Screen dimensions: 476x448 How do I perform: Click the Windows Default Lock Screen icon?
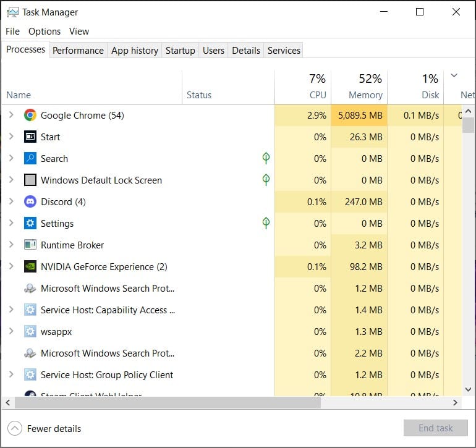(30, 180)
